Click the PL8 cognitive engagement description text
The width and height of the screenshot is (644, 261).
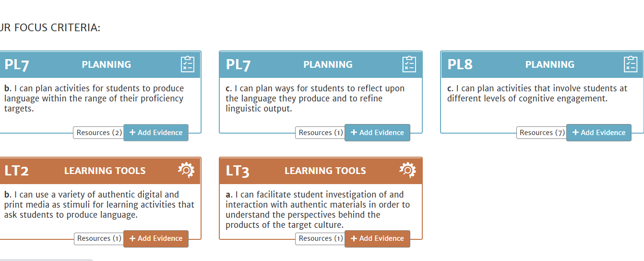point(537,93)
